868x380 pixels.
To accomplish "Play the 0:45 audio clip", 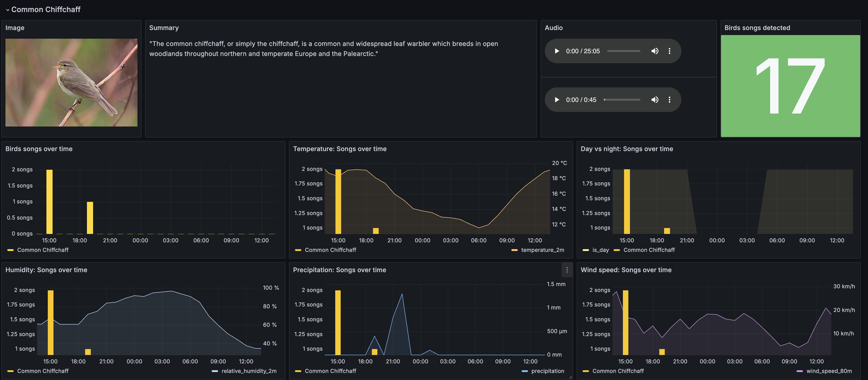I will [557, 100].
